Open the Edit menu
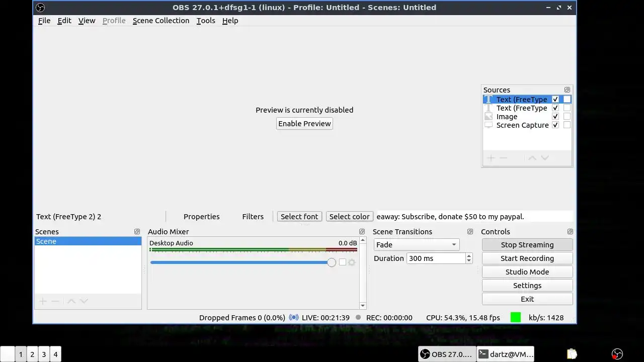This screenshot has height=362, width=644. coord(64,21)
